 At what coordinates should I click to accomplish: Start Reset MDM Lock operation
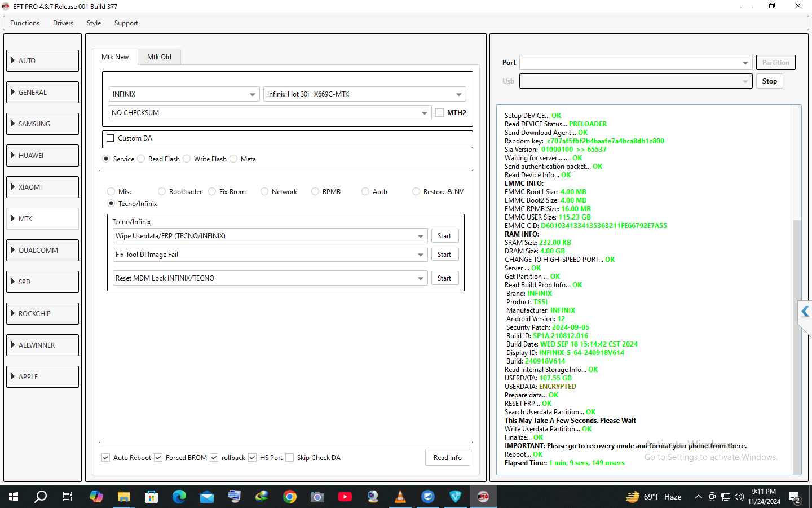444,278
